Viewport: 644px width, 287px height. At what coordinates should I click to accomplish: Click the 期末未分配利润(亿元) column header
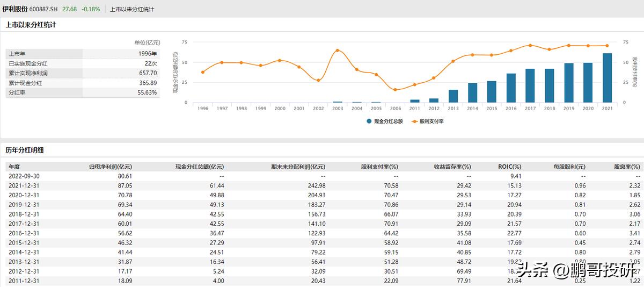(x=298, y=167)
